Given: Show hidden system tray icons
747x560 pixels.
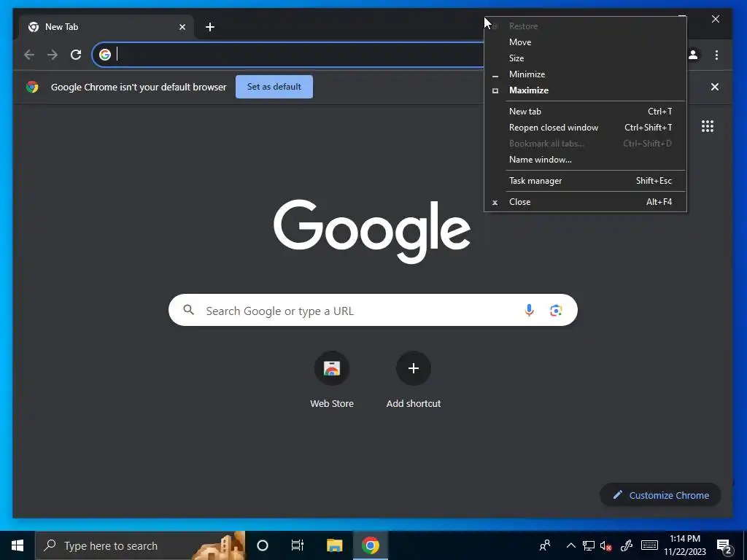Looking at the screenshot, I should point(570,545).
